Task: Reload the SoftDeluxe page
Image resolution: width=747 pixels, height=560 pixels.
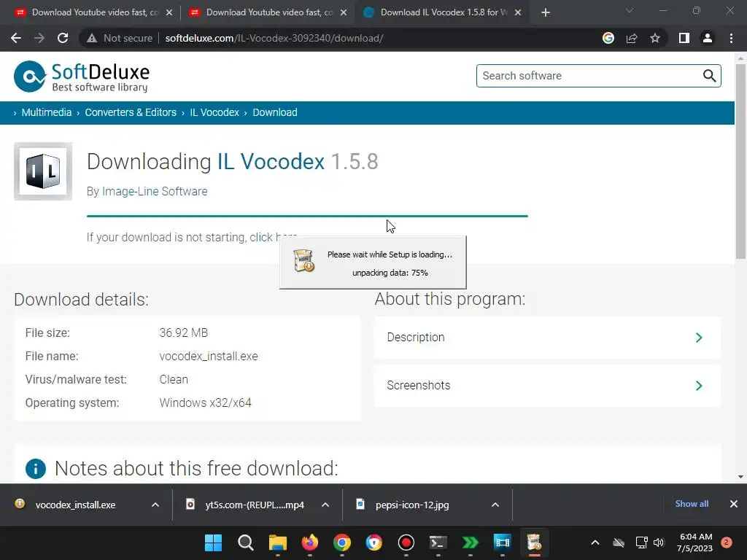Action: (x=63, y=38)
